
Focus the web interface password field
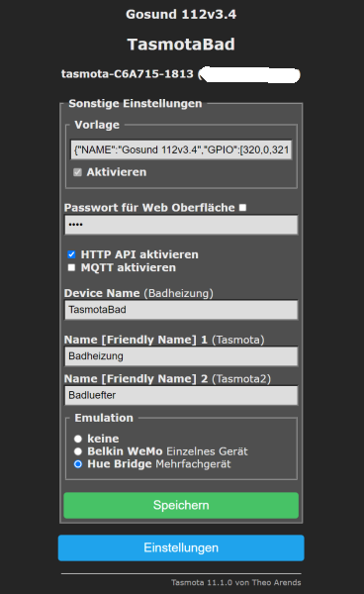(x=181, y=225)
